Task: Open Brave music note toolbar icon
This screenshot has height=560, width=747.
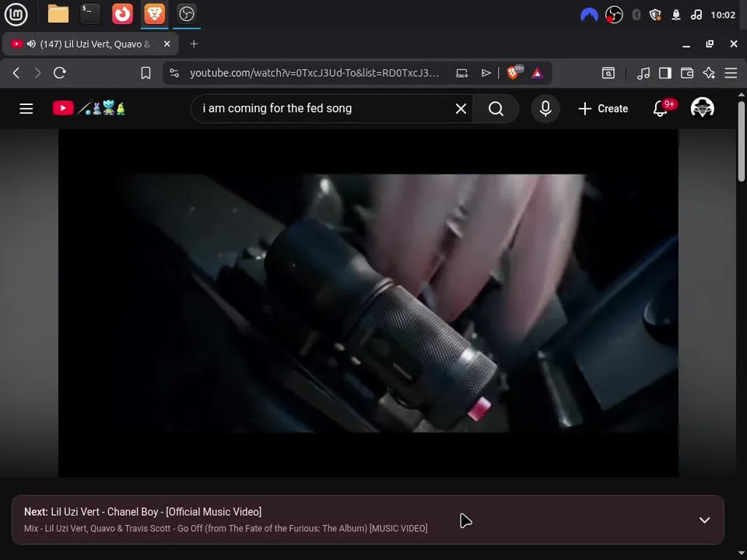Action: [644, 73]
